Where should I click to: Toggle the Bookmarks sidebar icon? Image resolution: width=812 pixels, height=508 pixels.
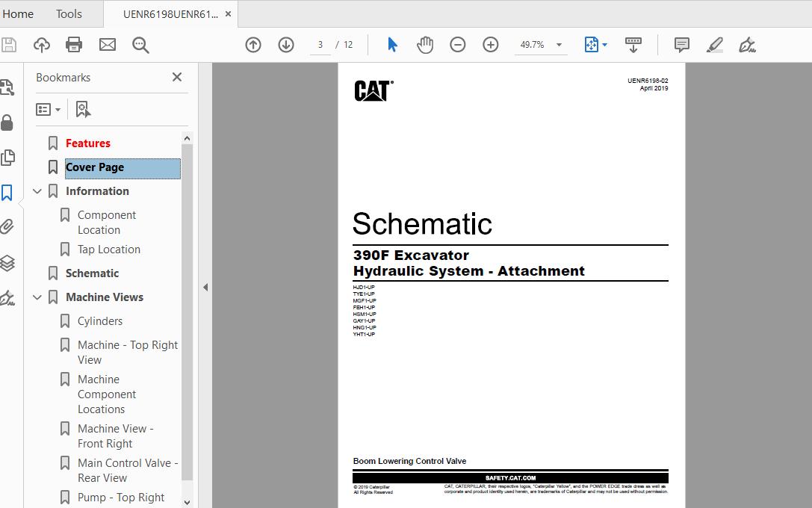[7, 193]
